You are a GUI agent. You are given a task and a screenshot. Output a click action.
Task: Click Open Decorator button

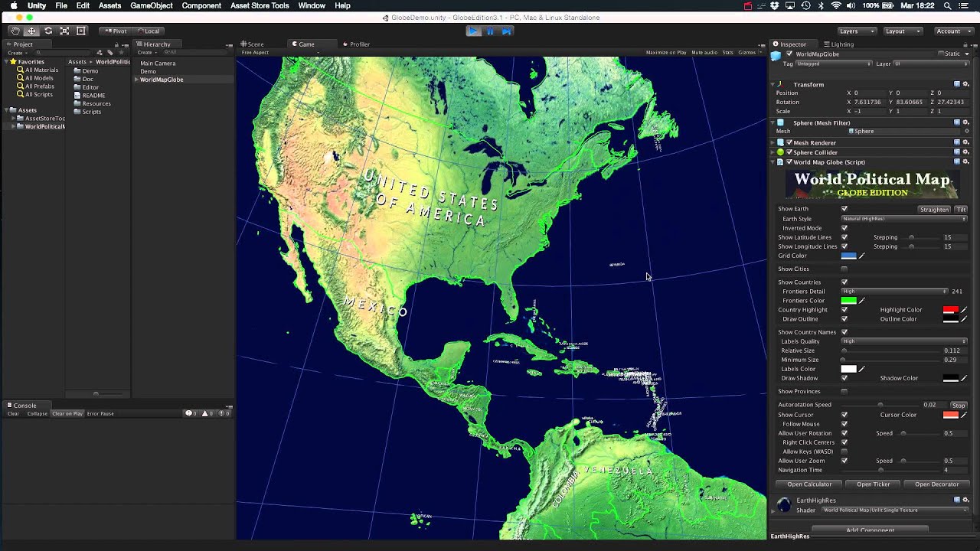pyautogui.click(x=936, y=484)
